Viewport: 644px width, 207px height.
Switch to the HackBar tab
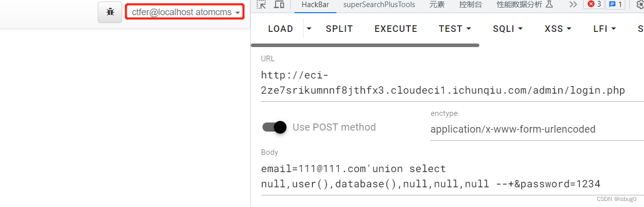pyautogui.click(x=316, y=5)
